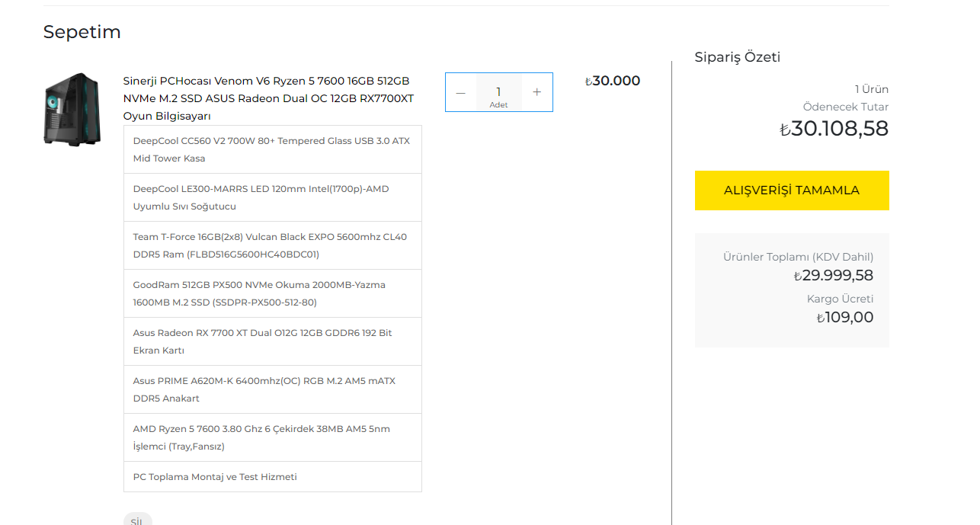Click the ₺109,00 shipping fee
This screenshot has width=980, height=525.
(845, 318)
